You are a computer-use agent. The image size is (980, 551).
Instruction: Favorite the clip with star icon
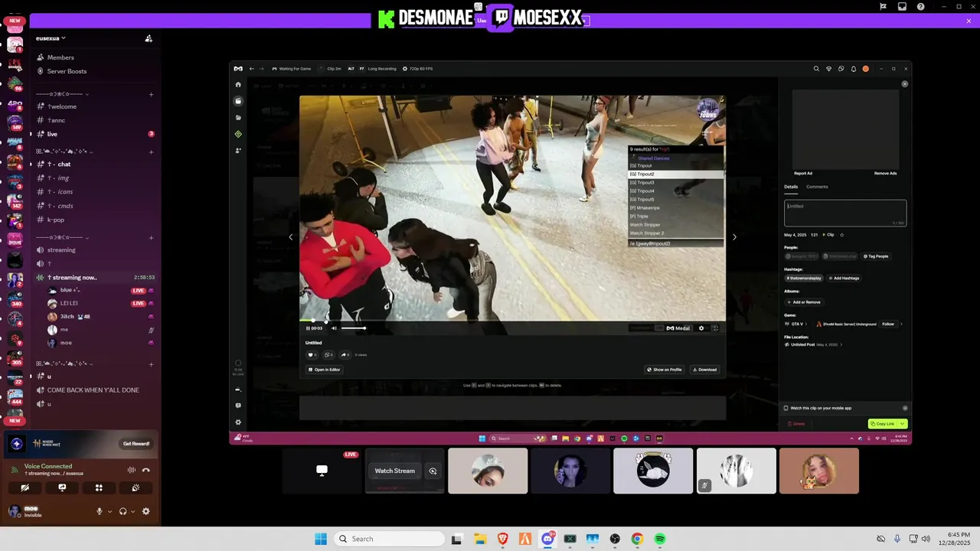click(x=841, y=235)
